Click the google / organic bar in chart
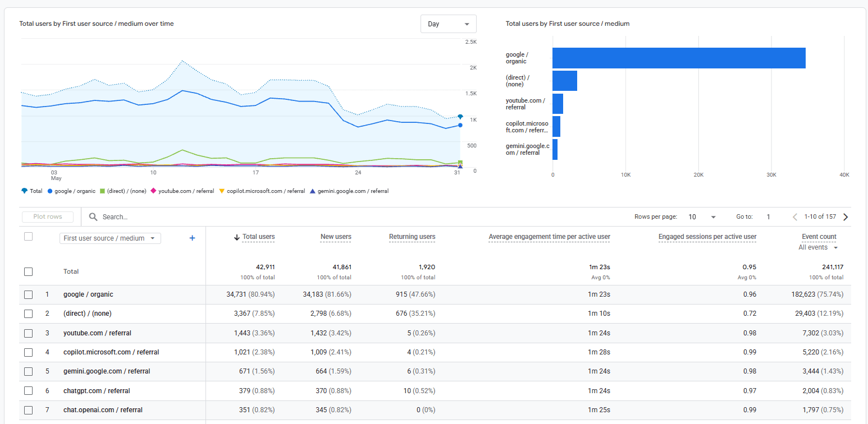Screen dimensions: 868x424 point(679,58)
